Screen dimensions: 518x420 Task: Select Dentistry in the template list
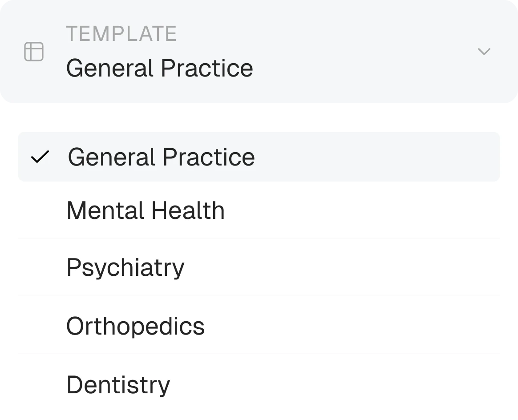259,384
